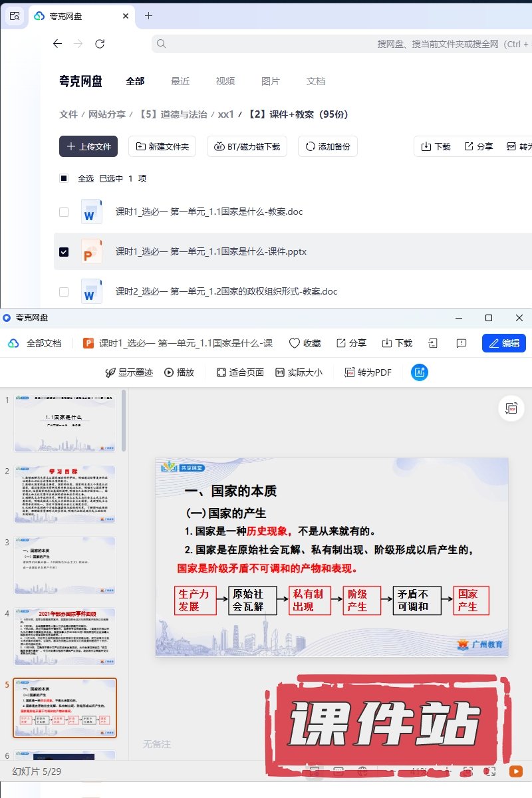Click the blue 编辑 edit button

click(503, 343)
